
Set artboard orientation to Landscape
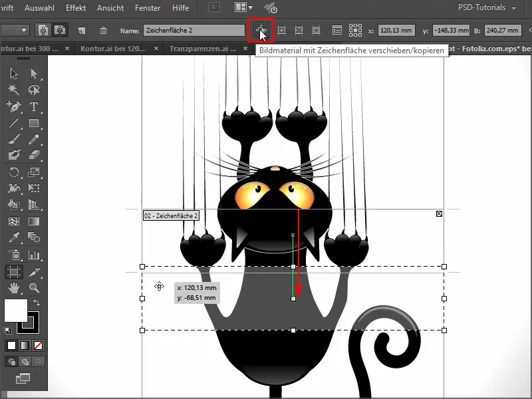coord(60,30)
